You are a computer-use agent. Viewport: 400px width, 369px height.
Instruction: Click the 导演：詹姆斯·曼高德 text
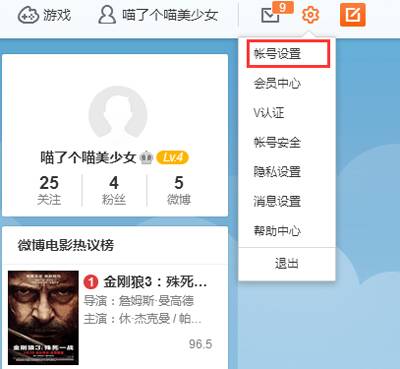138,301
